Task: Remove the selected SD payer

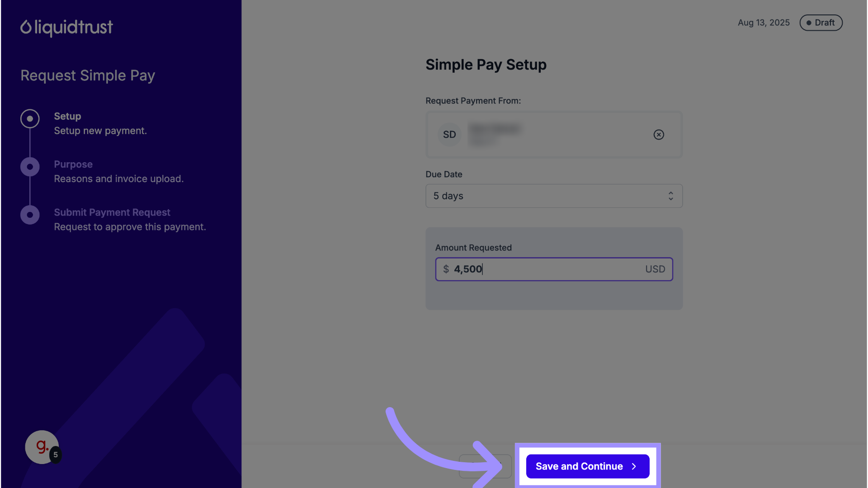Action: 659,135
